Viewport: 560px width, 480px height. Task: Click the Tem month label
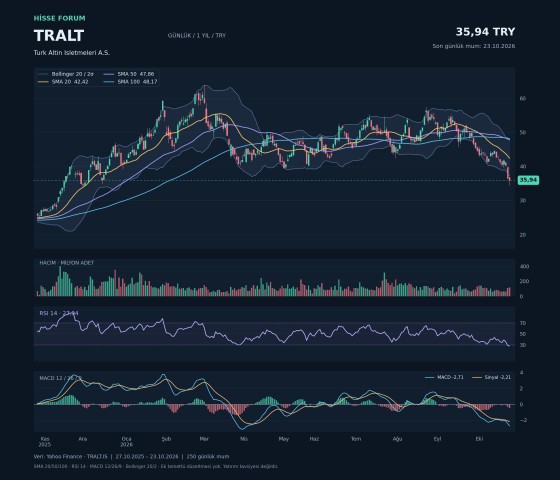tap(356, 439)
